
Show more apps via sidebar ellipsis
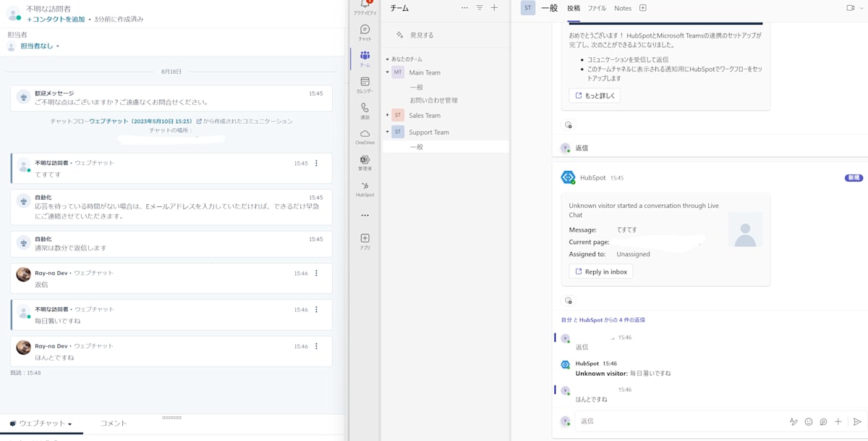[x=365, y=215]
